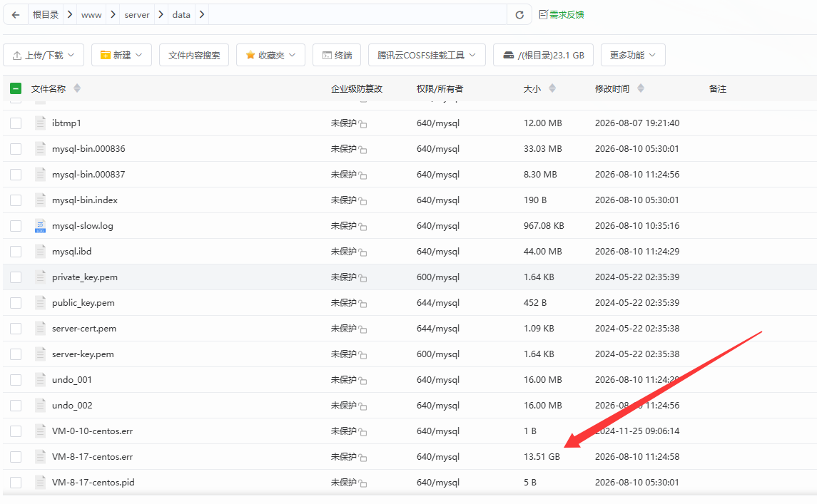
Task: Expand the chevron after server in the path
Action: coord(161,14)
